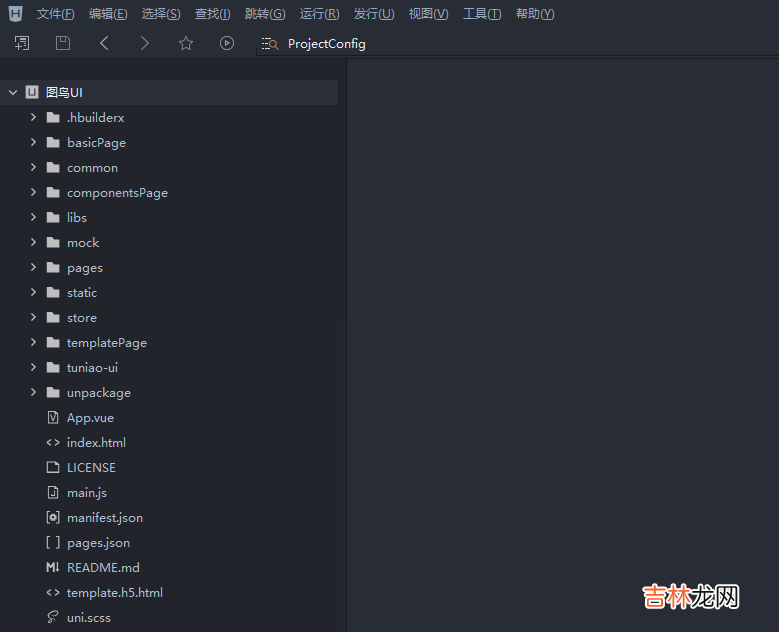This screenshot has width=779, height=632.
Task: Open the 文件(F) menu
Action: coord(55,14)
